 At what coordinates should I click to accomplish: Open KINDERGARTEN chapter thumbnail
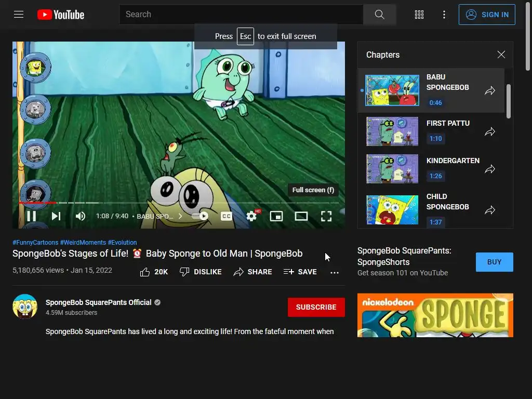click(x=392, y=169)
